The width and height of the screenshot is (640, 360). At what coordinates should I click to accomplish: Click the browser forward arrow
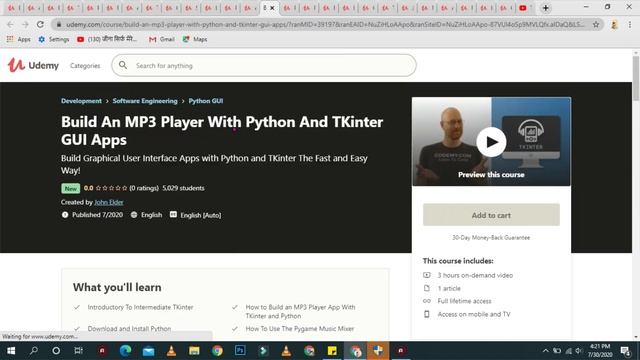(25, 24)
